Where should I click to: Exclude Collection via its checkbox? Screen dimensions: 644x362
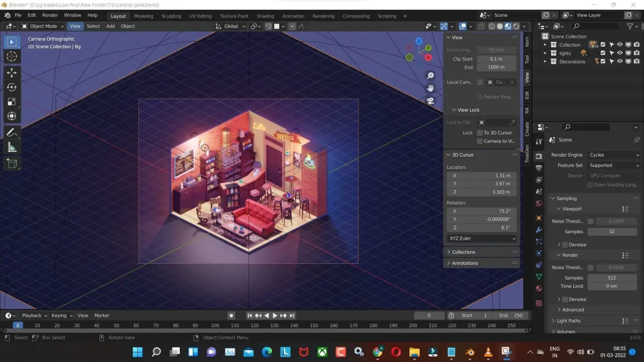(x=603, y=45)
